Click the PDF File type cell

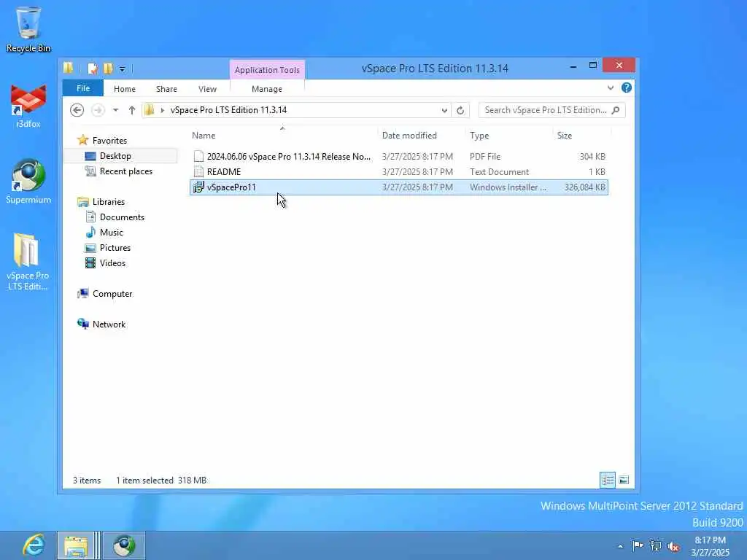point(485,157)
